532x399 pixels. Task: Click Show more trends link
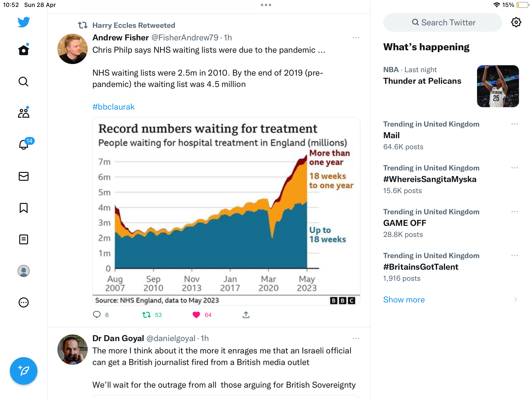pyautogui.click(x=404, y=300)
